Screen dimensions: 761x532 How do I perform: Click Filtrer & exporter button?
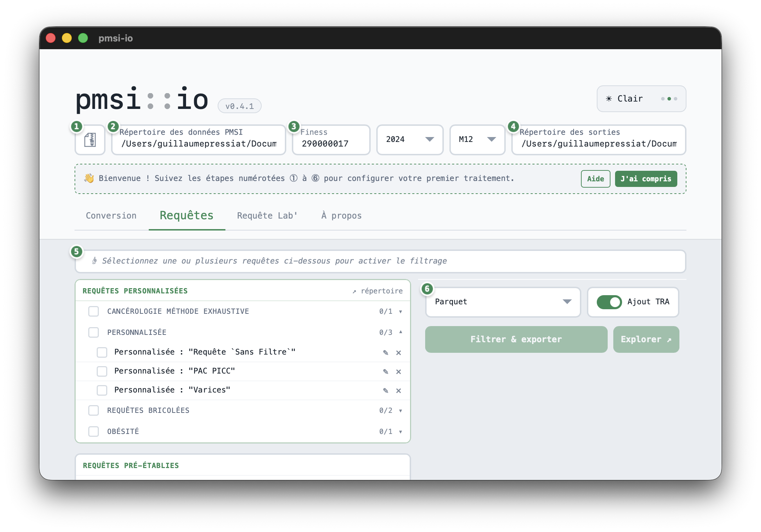coord(516,339)
